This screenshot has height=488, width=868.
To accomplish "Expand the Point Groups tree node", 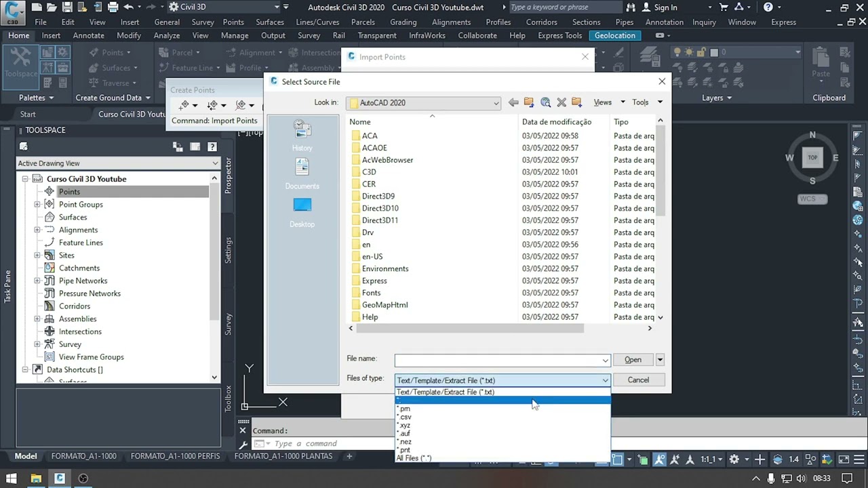I will 37,205.
